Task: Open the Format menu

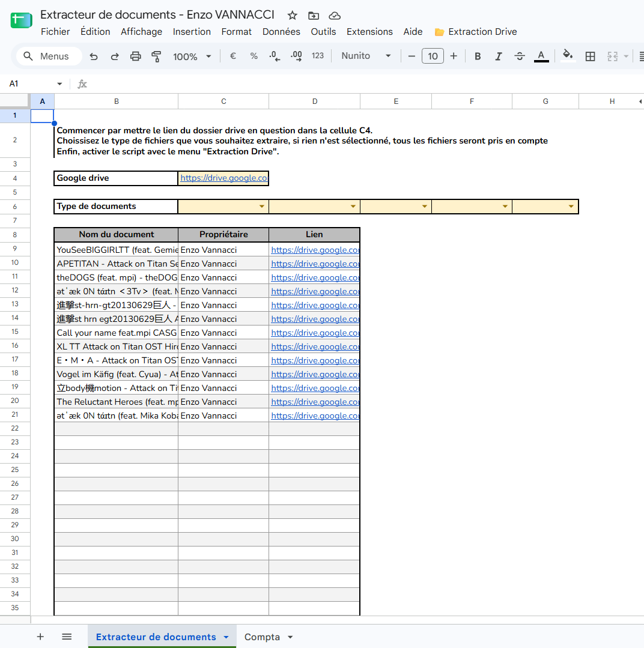Action: [x=237, y=32]
